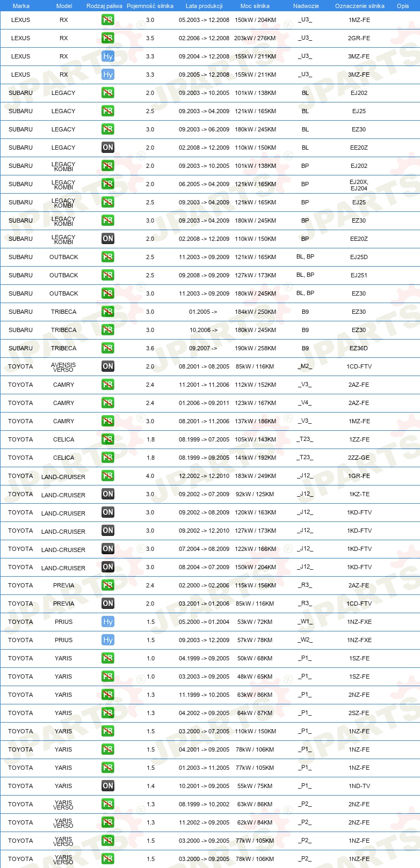Select engine code 2GR-FE

(x=359, y=38)
